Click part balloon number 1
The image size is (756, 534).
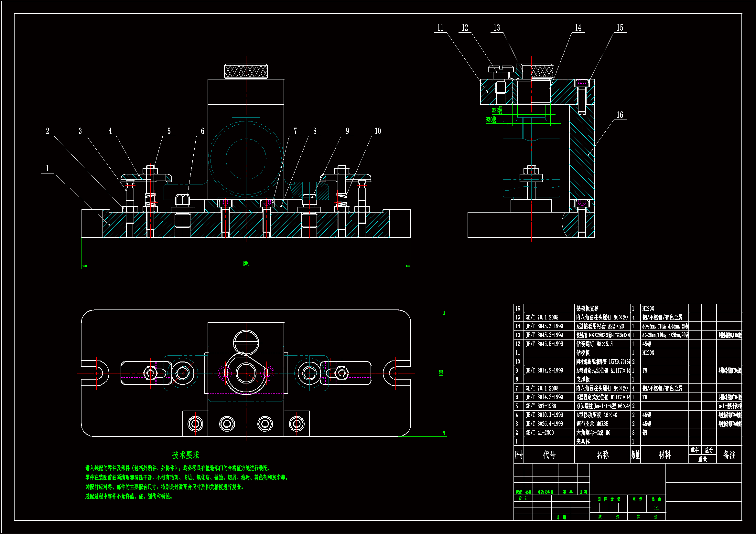tap(48, 169)
